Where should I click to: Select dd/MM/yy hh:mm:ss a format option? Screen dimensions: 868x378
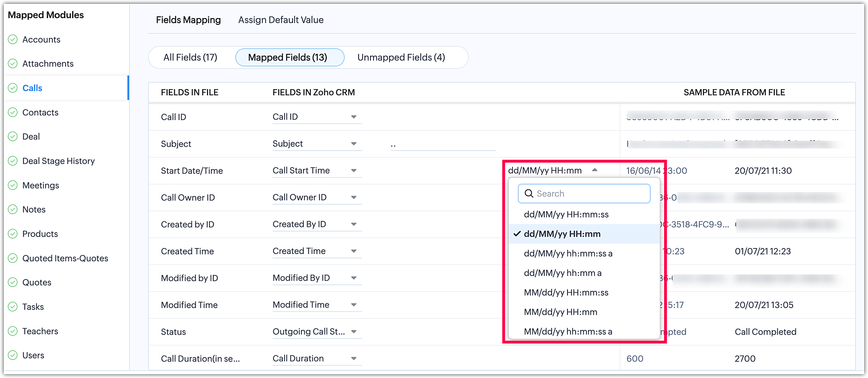coord(568,254)
